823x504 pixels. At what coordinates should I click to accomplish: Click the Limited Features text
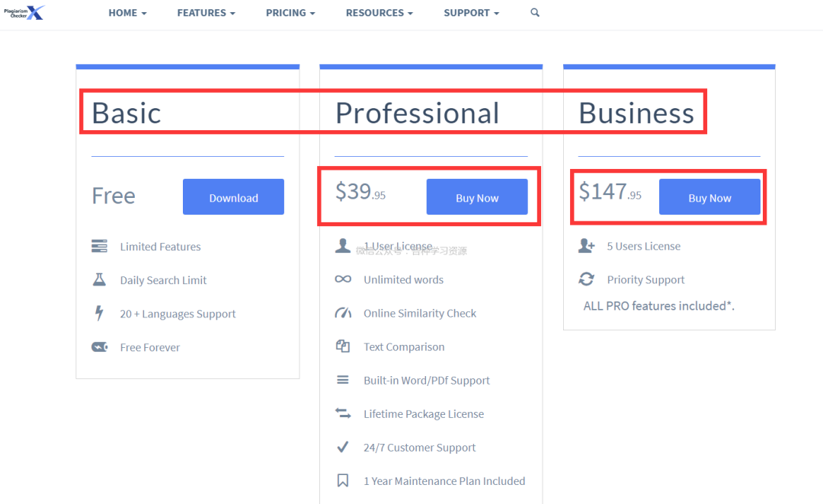tap(160, 247)
